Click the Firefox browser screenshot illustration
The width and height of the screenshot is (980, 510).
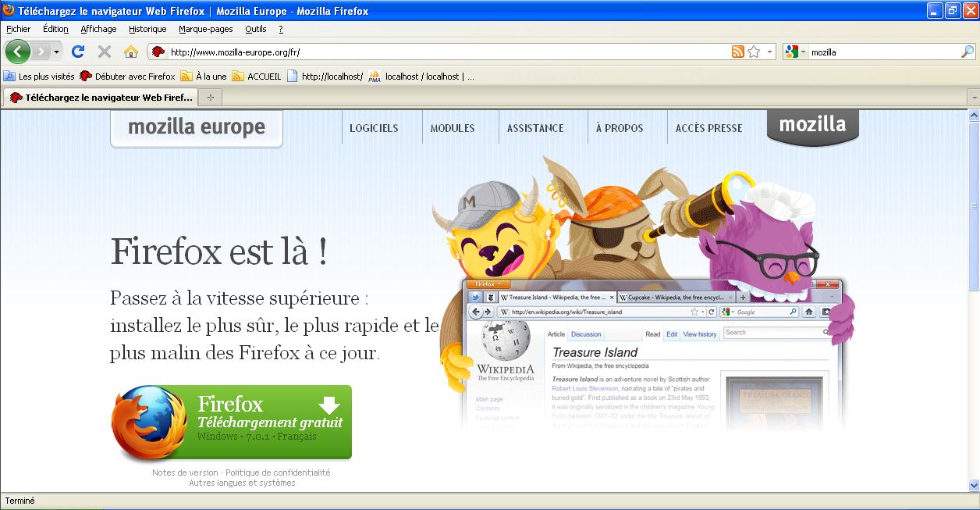(652, 354)
